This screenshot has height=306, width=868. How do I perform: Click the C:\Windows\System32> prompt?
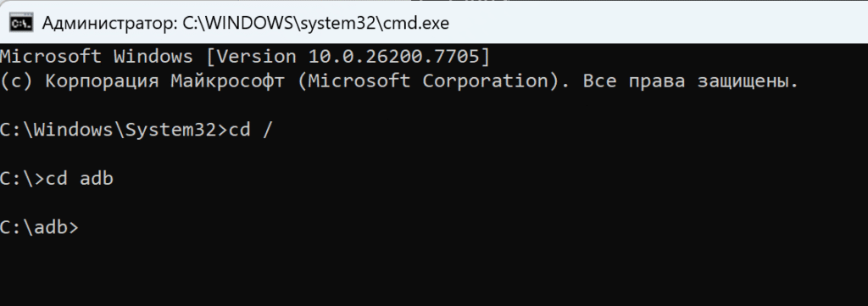(x=114, y=130)
